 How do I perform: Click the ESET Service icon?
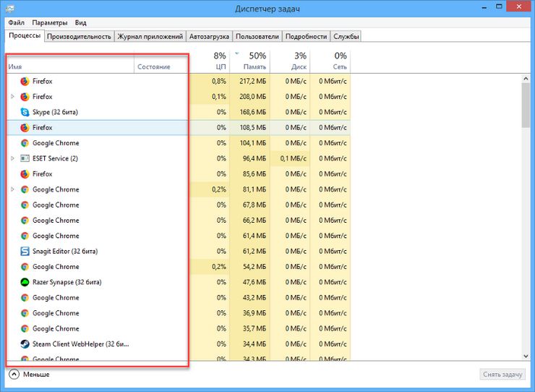click(25, 158)
